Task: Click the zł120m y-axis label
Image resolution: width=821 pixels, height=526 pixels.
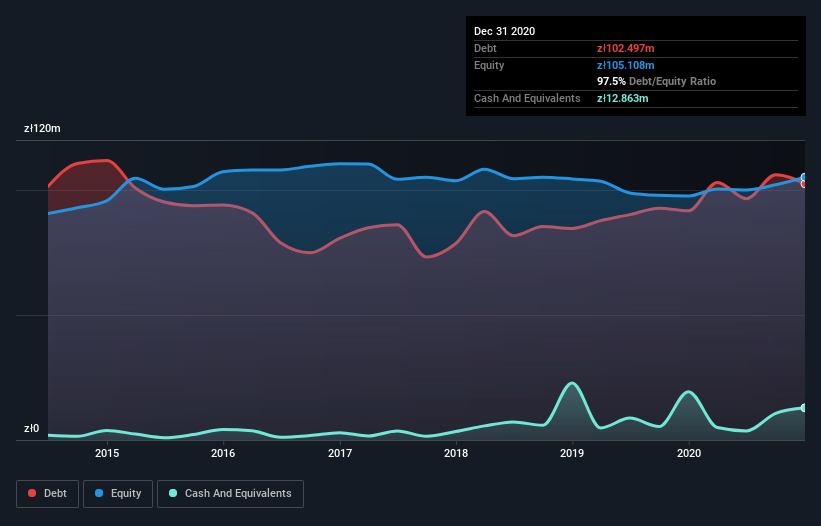Action: click(42, 128)
